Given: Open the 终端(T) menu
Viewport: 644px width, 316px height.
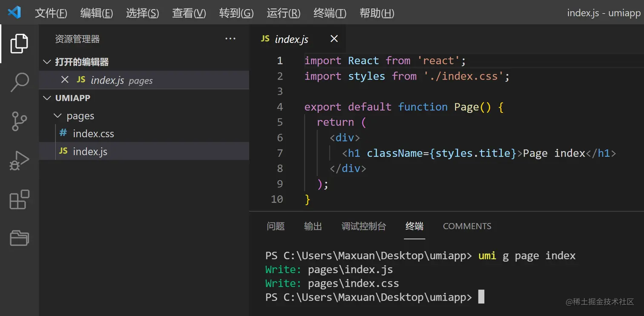Looking at the screenshot, I should click(x=330, y=13).
